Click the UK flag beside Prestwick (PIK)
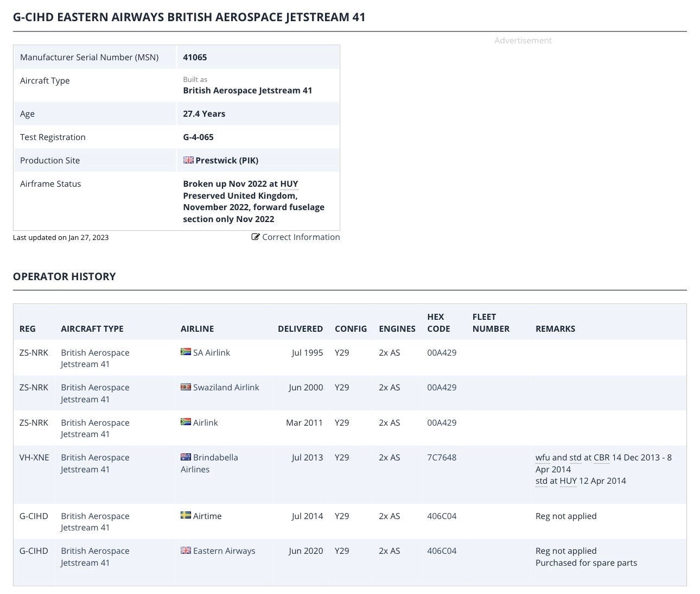 [188, 160]
